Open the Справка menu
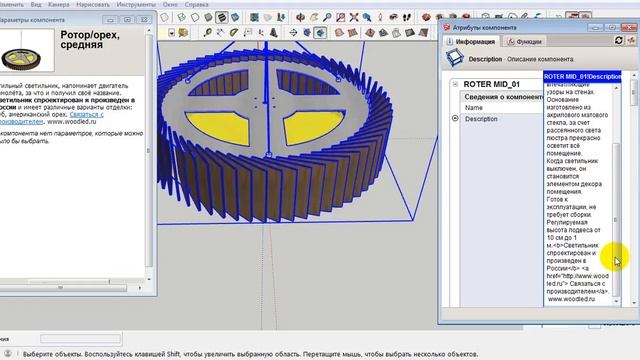The image size is (640, 360). point(196,4)
